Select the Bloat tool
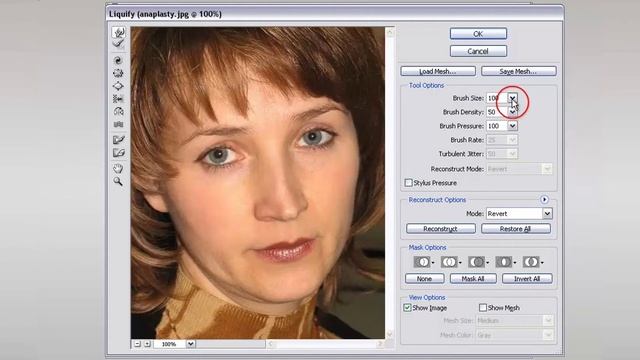 point(118,86)
